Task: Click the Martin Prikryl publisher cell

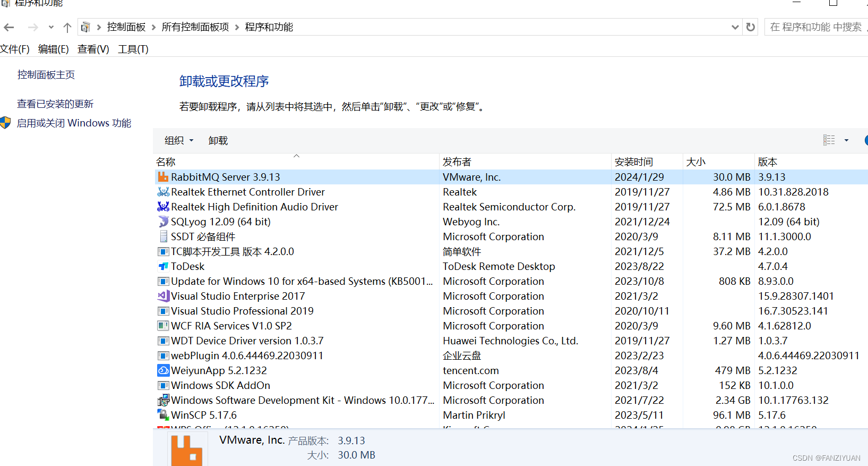Action: pyautogui.click(x=474, y=415)
